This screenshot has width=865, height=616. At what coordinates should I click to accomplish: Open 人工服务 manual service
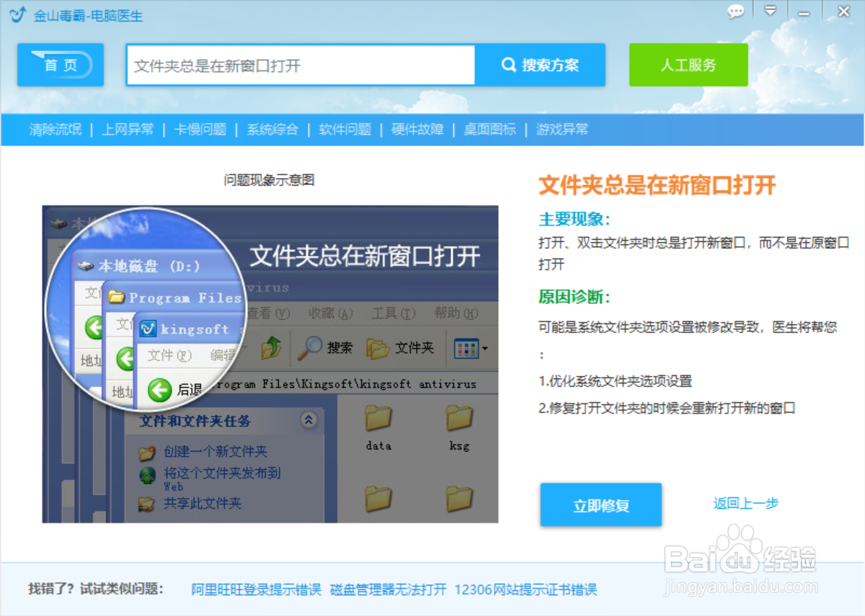[688, 65]
